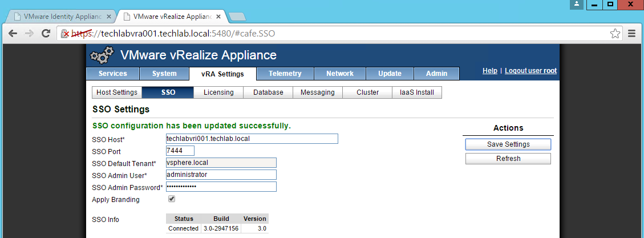The width and height of the screenshot is (644, 238).
Task: Go back using browser back arrow
Action: (13, 34)
